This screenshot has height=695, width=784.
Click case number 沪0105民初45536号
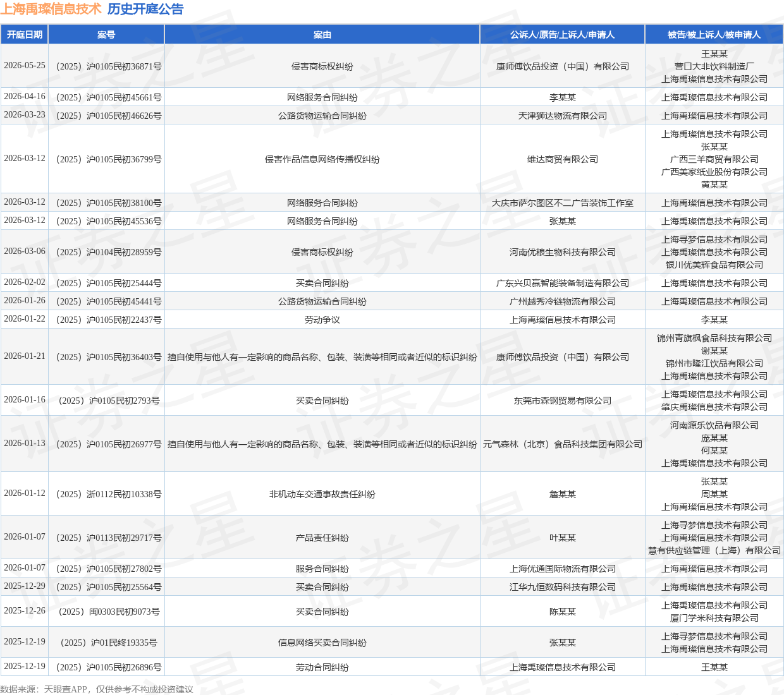(106, 221)
